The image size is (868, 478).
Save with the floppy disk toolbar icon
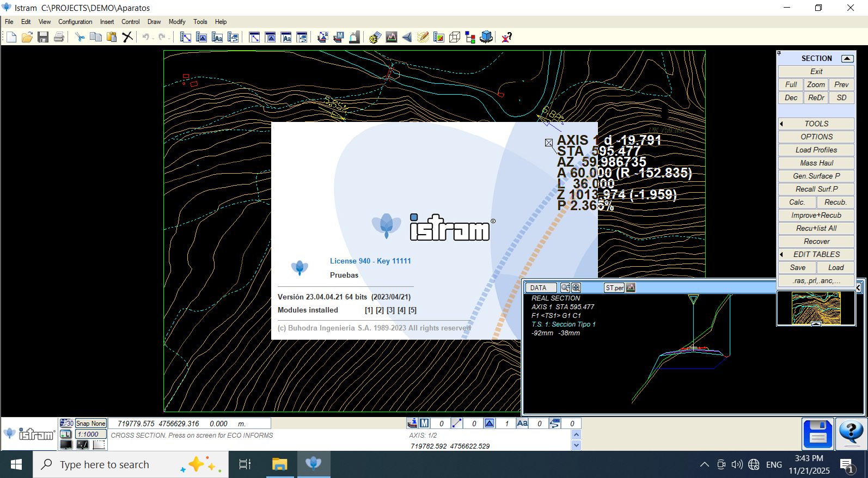coord(43,37)
